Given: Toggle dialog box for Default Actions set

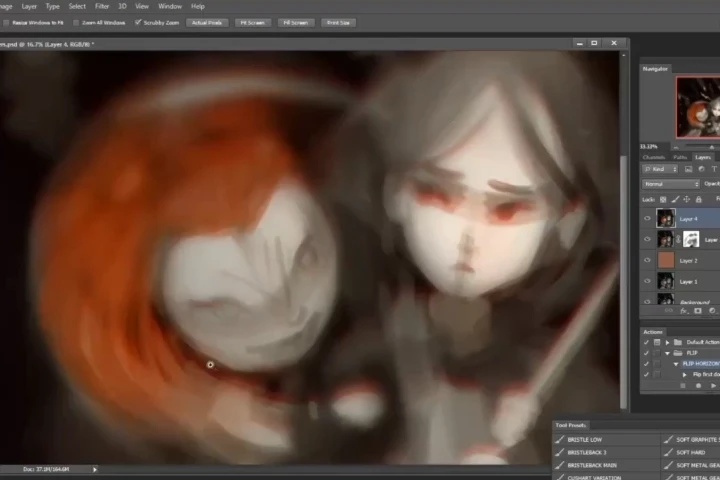Looking at the screenshot, I should point(657,342).
